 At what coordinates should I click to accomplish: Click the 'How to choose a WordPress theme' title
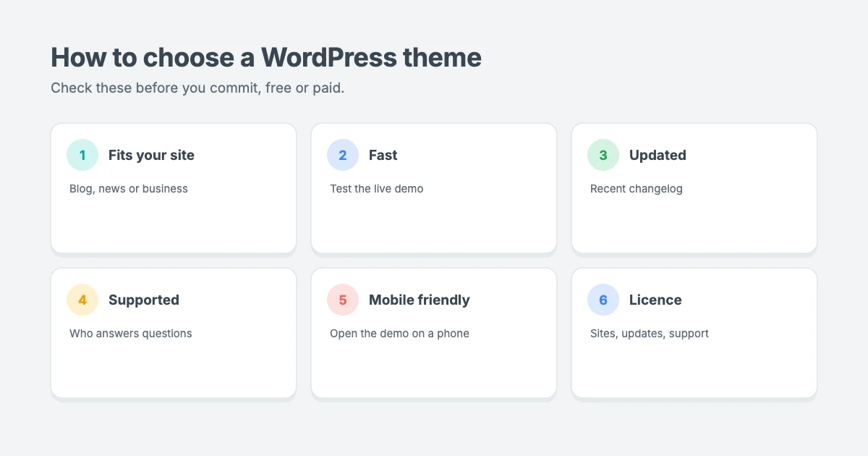point(266,57)
